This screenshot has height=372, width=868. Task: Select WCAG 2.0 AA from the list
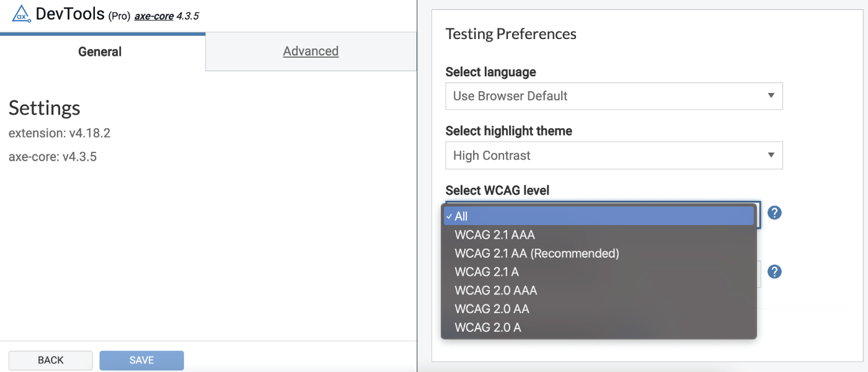pos(492,309)
